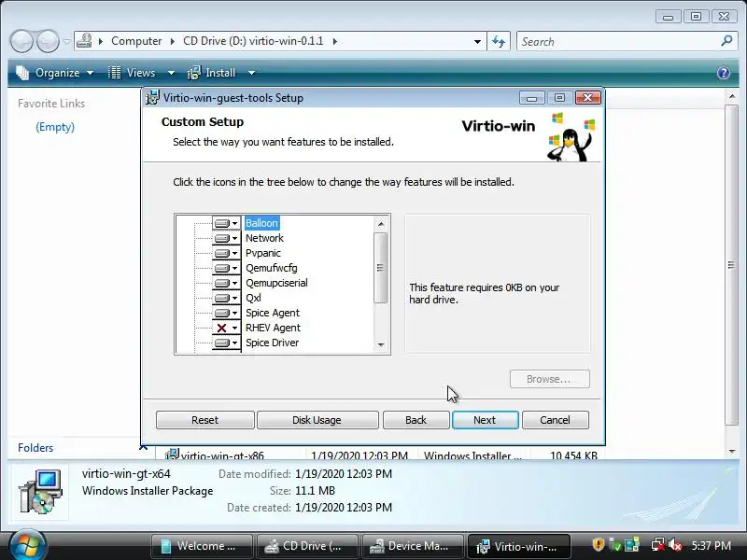The width and height of the screenshot is (747, 560).
Task: Open the Qxl feature install dropdown
Action: (x=226, y=298)
